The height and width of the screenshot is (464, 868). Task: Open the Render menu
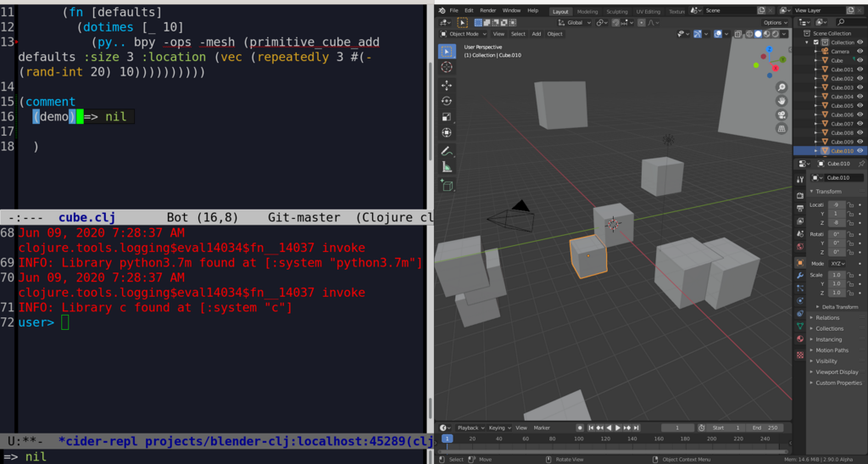coord(487,10)
